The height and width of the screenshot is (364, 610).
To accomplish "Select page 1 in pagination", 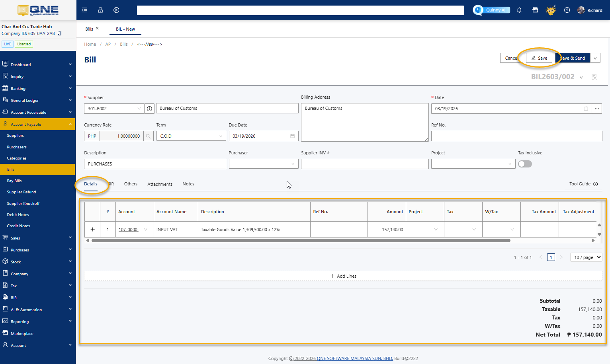I will click(x=551, y=257).
